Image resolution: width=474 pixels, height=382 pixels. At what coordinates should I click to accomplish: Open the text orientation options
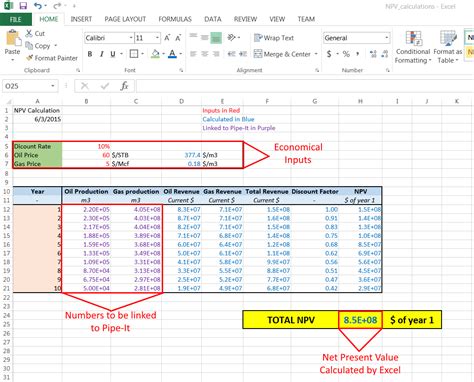(x=234, y=37)
